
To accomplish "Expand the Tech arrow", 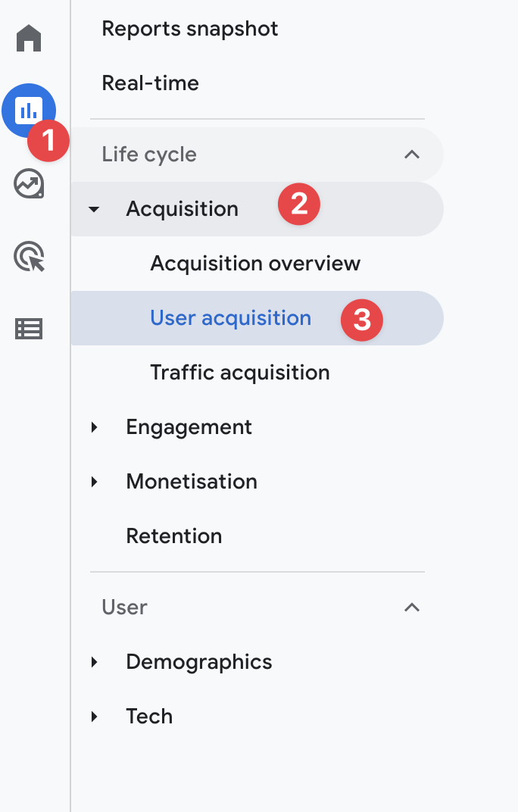I will click(94, 717).
